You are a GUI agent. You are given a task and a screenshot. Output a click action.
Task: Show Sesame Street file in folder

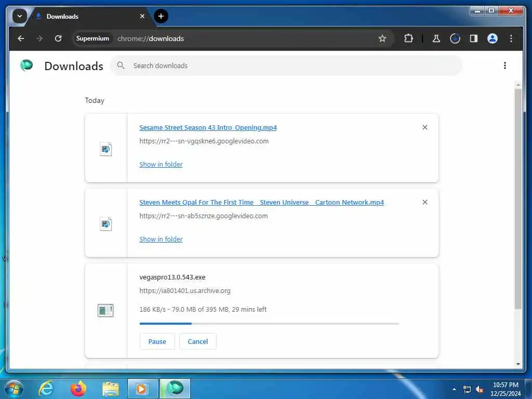(x=161, y=164)
